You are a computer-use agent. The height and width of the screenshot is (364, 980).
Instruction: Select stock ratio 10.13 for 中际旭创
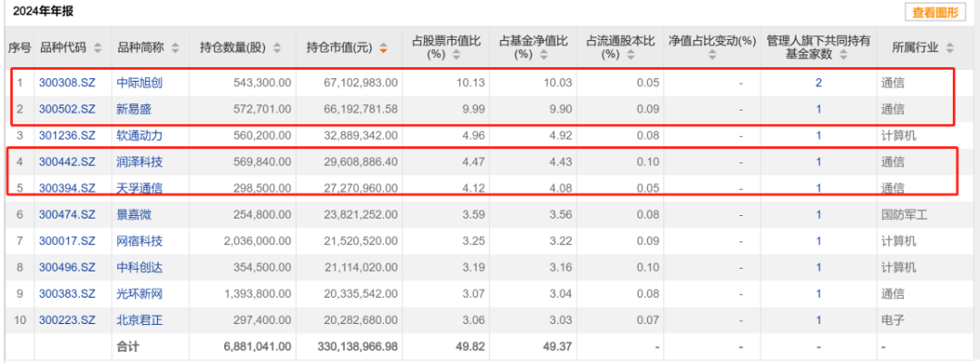click(473, 83)
